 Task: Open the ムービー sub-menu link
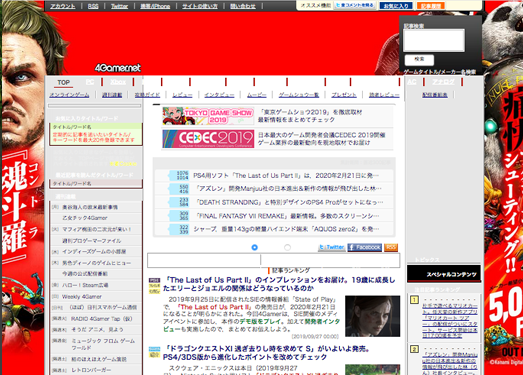click(x=256, y=95)
